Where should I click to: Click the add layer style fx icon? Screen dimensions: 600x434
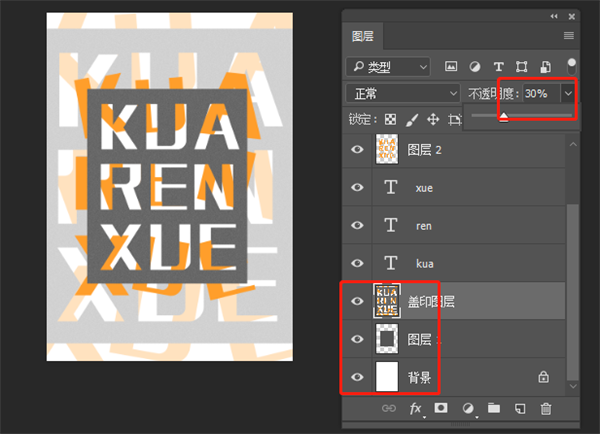(416, 409)
